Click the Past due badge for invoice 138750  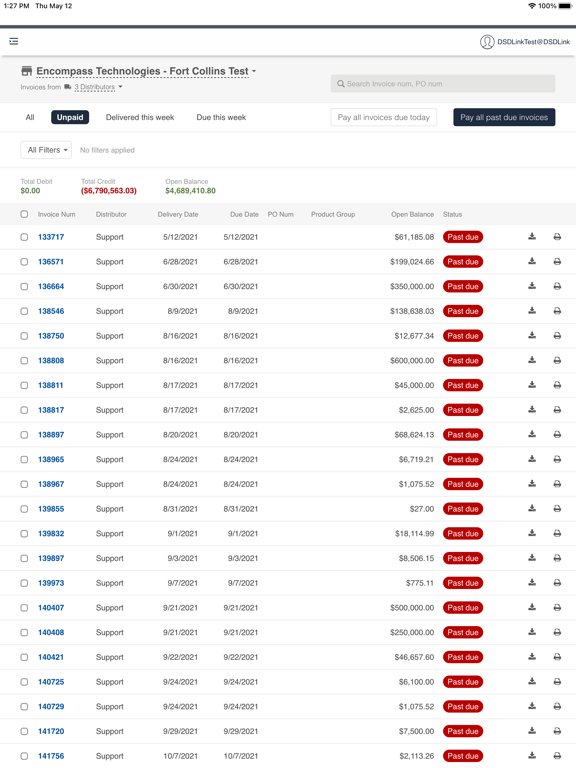point(463,336)
